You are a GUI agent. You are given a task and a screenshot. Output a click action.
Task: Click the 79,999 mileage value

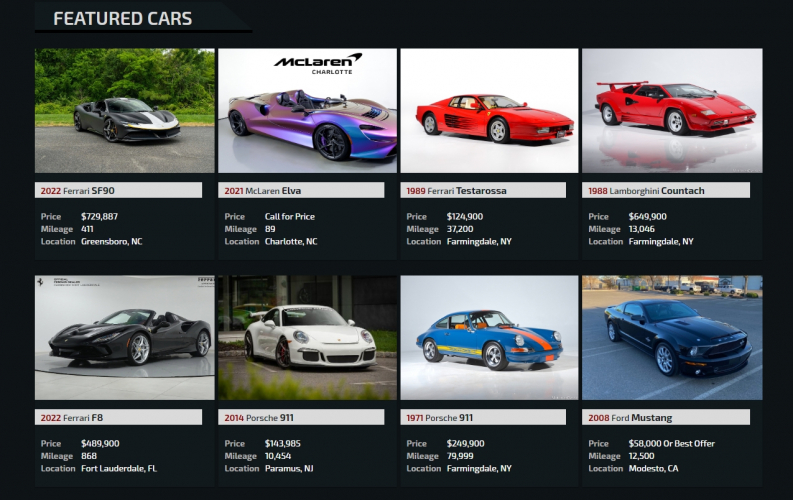(460, 456)
